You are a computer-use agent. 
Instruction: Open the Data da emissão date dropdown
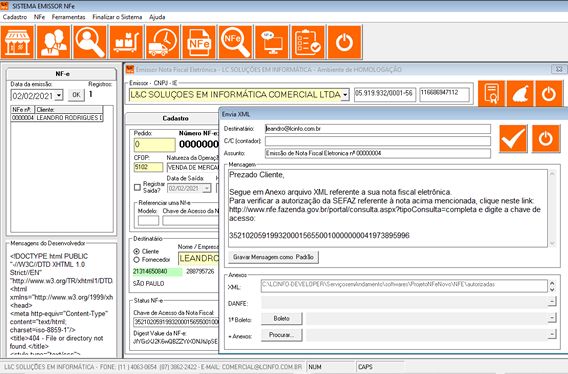coord(59,96)
